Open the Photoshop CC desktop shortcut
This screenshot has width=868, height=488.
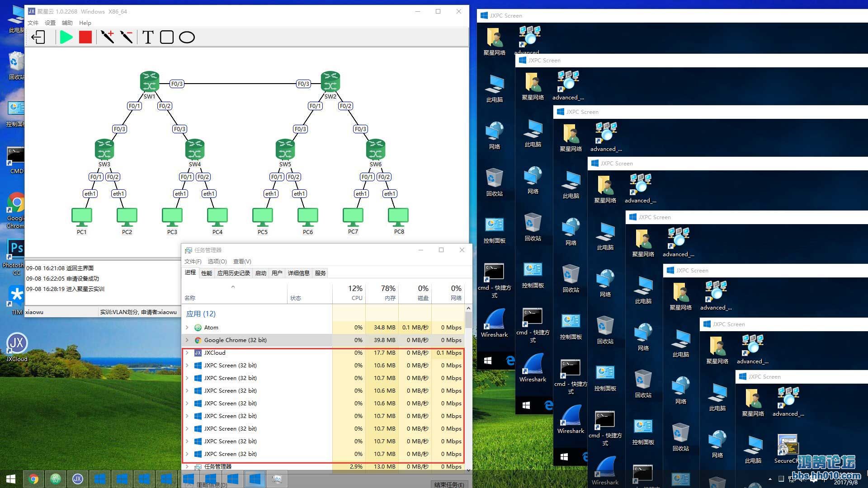pyautogui.click(x=16, y=257)
